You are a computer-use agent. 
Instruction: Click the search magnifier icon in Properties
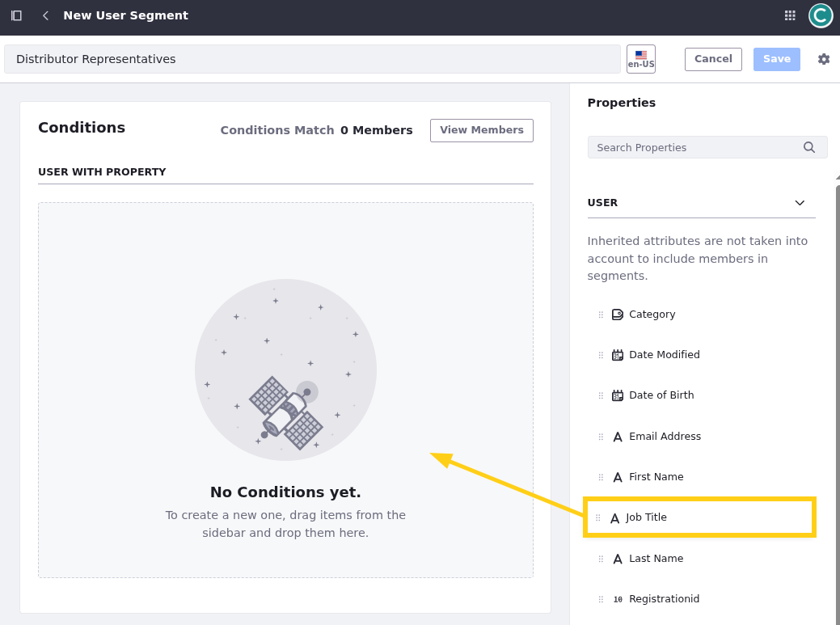point(808,147)
